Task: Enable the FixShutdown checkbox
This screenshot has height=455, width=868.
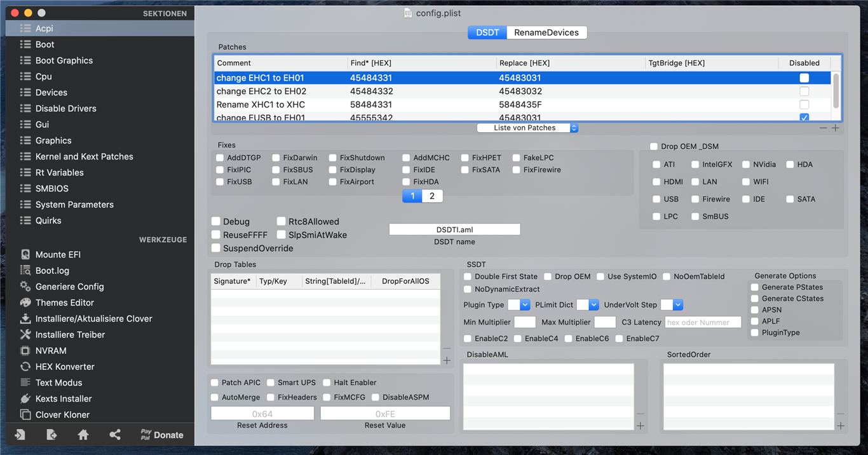Action: [333, 158]
